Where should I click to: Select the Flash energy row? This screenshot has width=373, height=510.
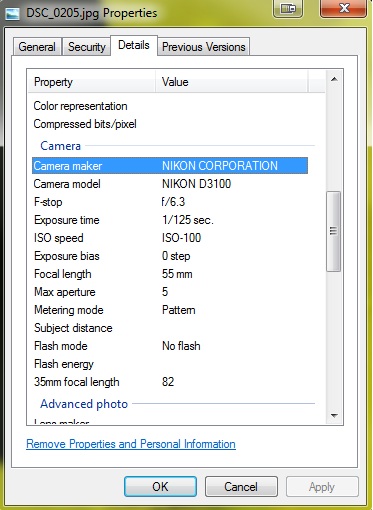tap(170, 364)
